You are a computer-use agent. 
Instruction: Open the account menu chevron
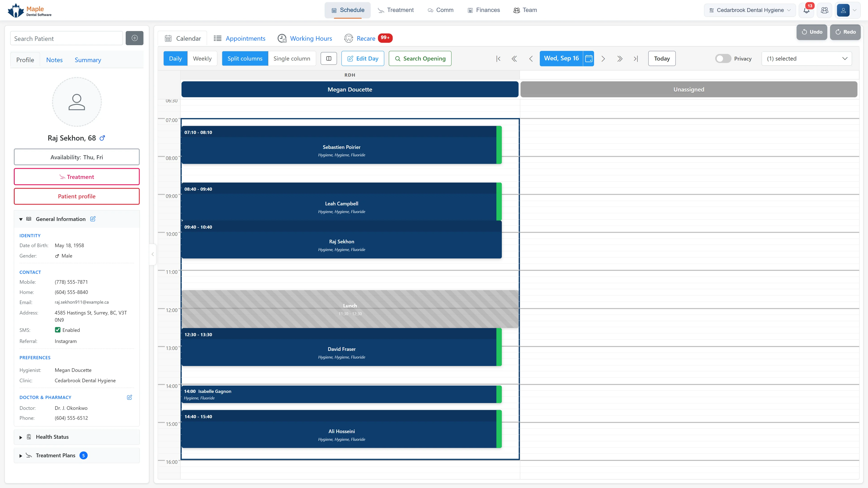(x=854, y=10)
